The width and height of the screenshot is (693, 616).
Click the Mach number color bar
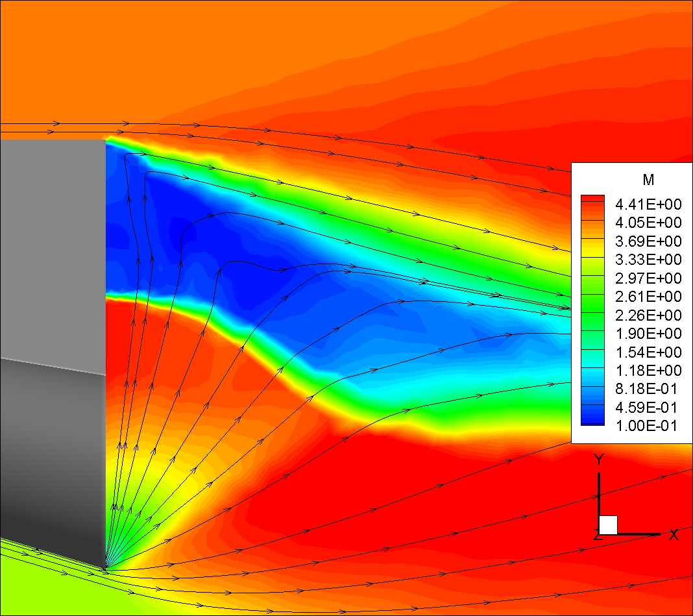[592, 310]
